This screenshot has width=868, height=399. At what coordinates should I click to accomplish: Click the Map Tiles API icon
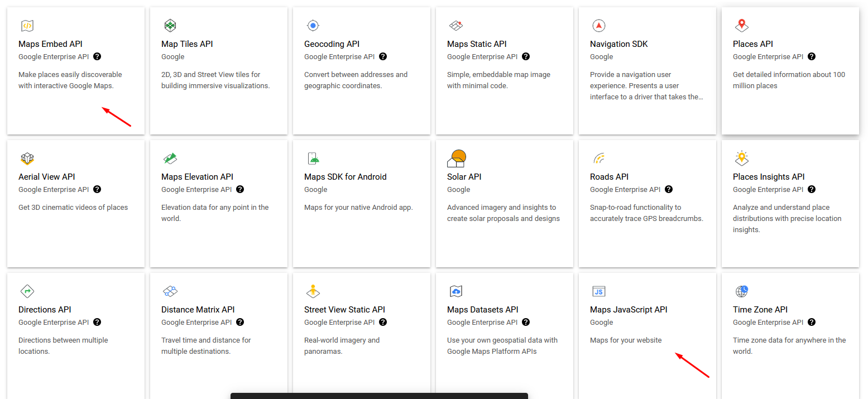click(x=170, y=26)
